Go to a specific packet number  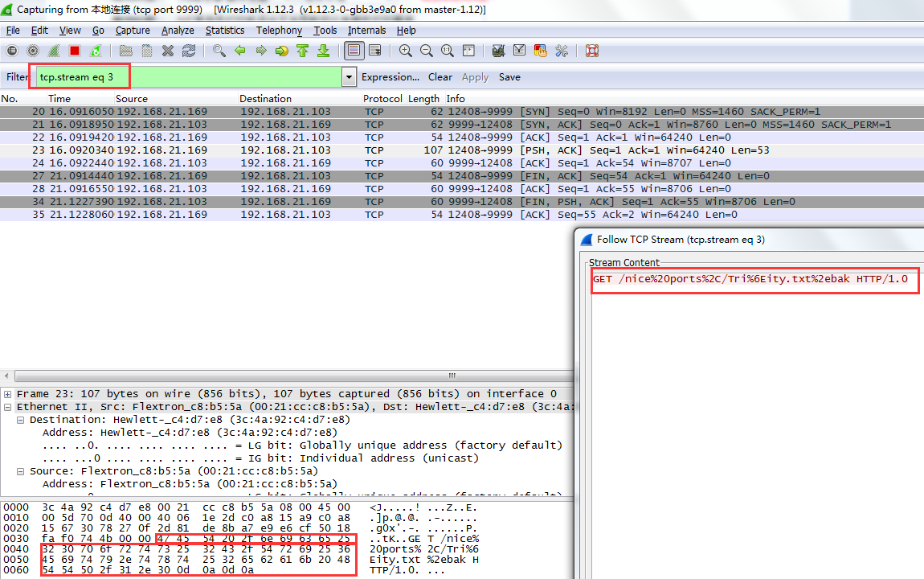click(x=282, y=51)
